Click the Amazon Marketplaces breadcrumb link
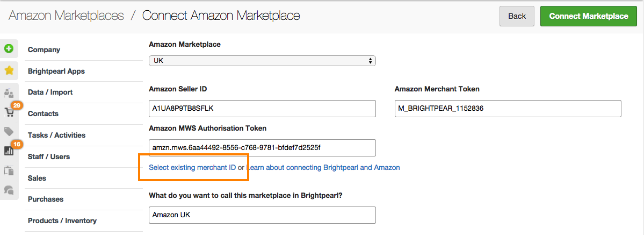This screenshot has width=644, height=235. 66,16
